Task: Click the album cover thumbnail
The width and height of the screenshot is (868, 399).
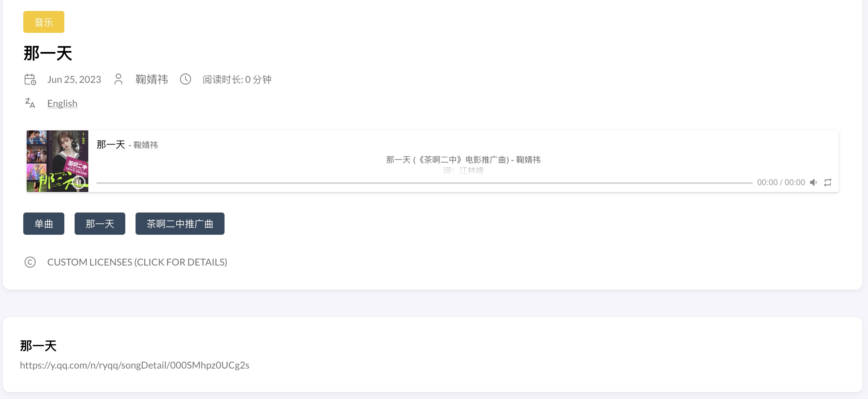Action: (58, 161)
